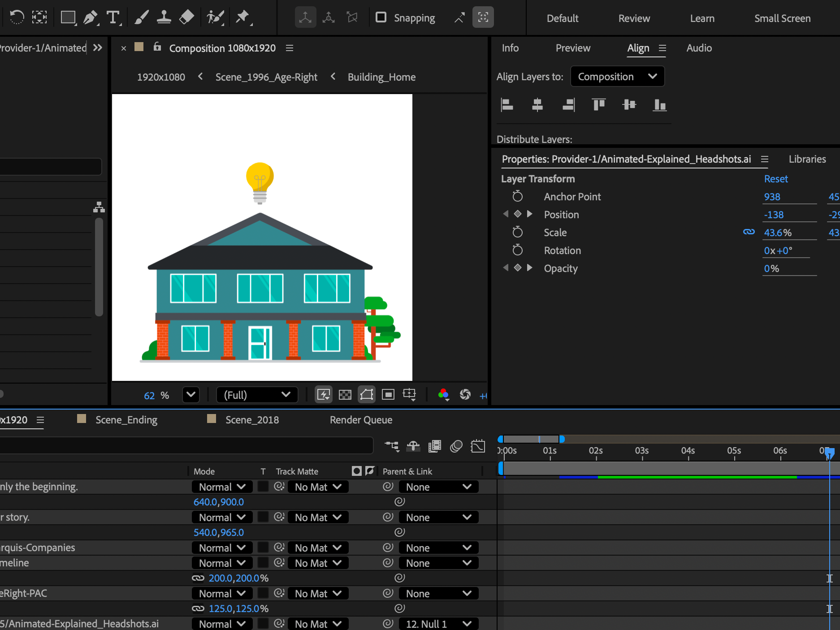Select the Brush tool

click(x=141, y=17)
